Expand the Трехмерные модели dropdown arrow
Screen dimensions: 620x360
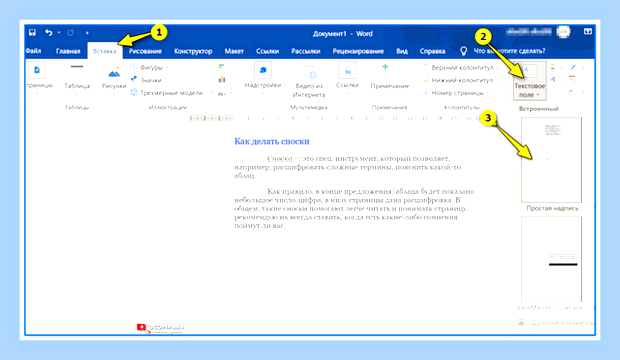coord(211,93)
